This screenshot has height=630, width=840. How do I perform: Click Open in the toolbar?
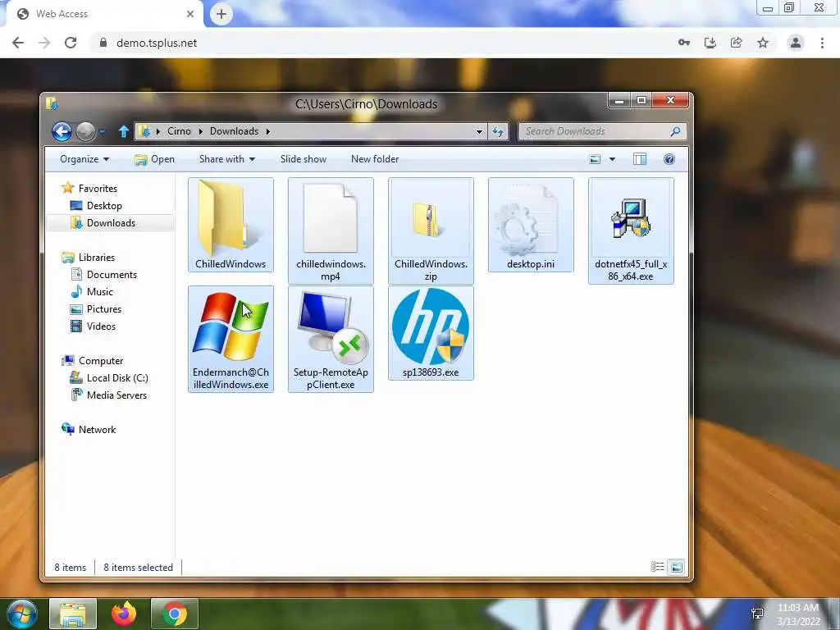click(155, 159)
